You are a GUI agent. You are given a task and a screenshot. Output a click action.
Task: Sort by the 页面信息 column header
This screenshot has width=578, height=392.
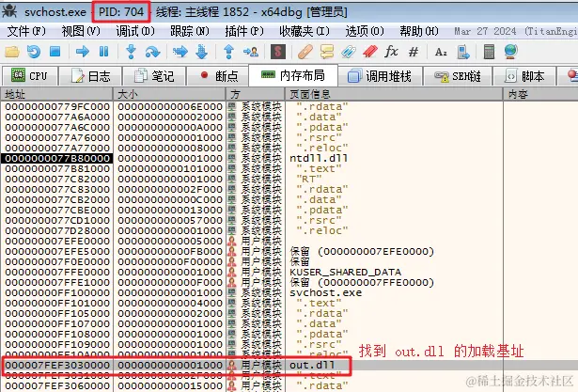394,95
